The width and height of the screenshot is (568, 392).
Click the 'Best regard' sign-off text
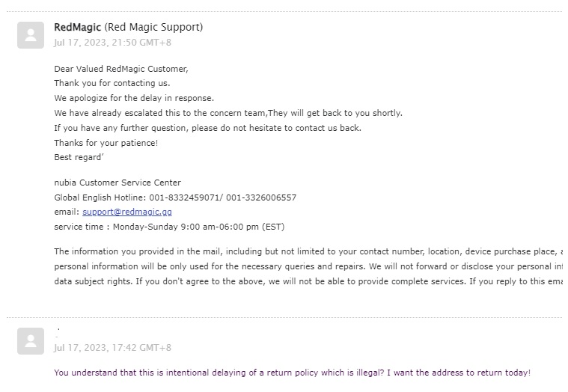(x=79, y=157)
